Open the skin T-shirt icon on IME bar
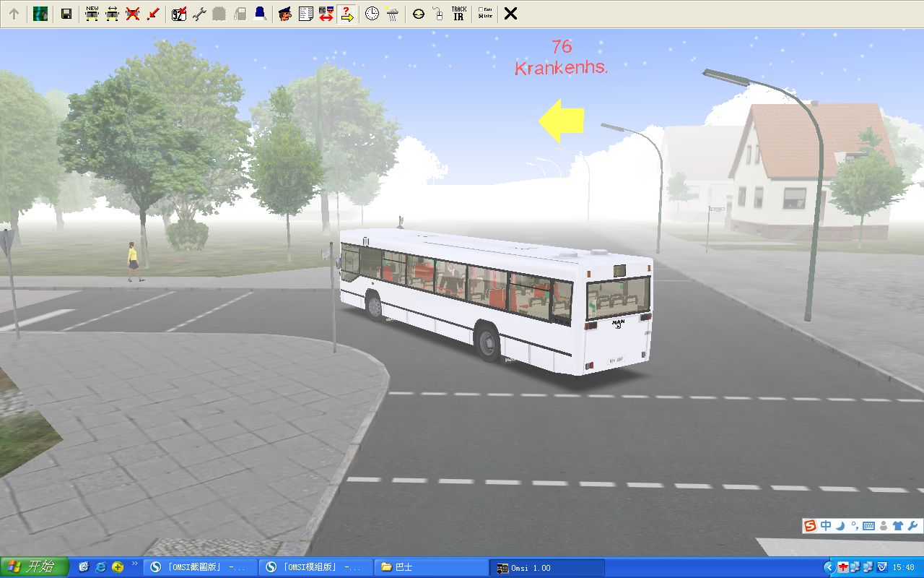This screenshot has width=924, height=578. (x=898, y=526)
